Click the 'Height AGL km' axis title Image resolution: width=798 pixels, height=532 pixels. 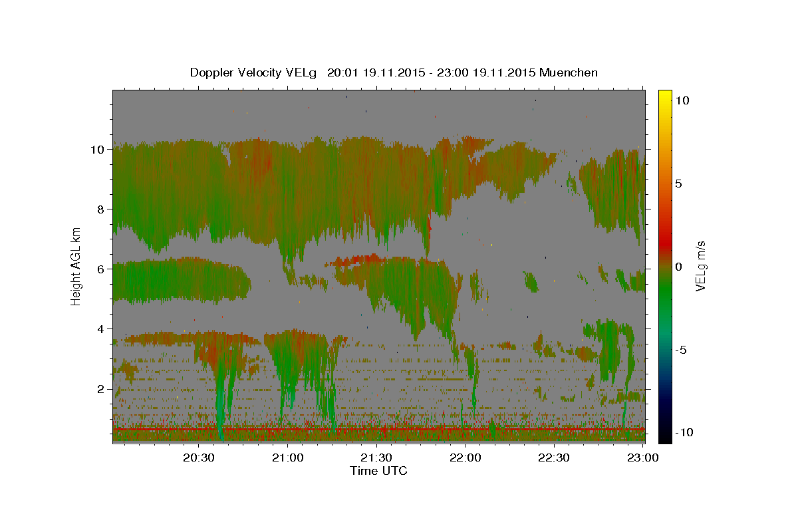(x=76, y=266)
